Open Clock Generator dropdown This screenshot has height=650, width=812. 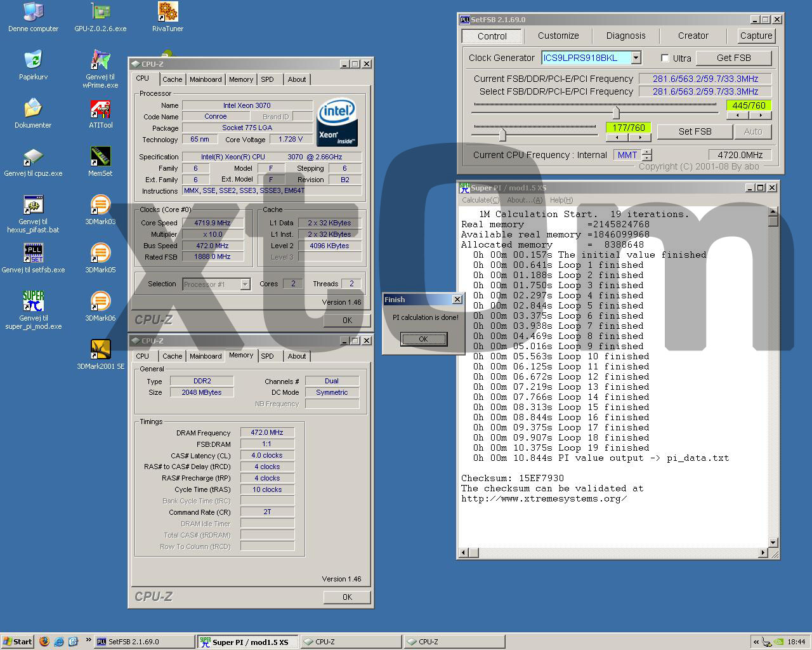[636, 58]
